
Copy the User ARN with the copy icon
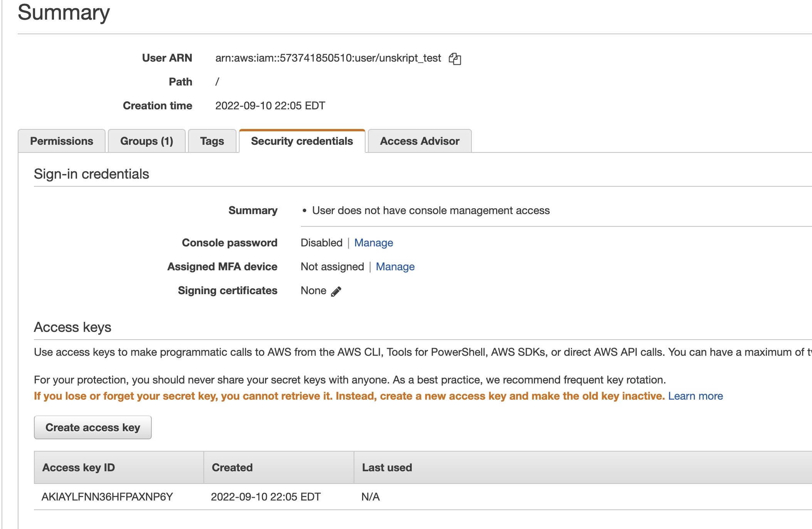[455, 59]
